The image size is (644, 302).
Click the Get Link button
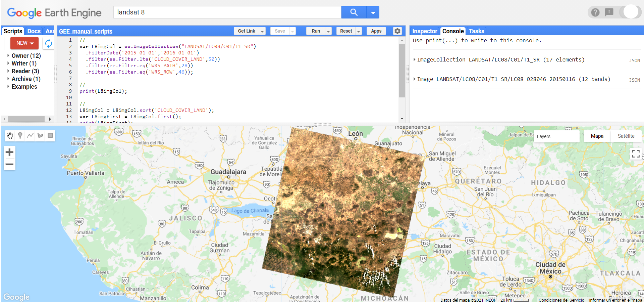(x=247, y=31)
